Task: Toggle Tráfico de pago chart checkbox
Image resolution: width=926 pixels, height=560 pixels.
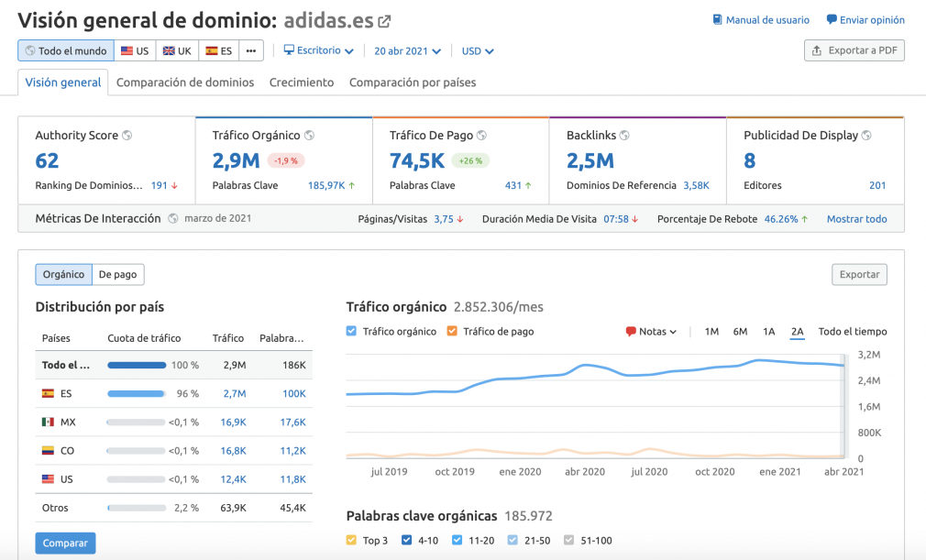Action: pos(452,331)
